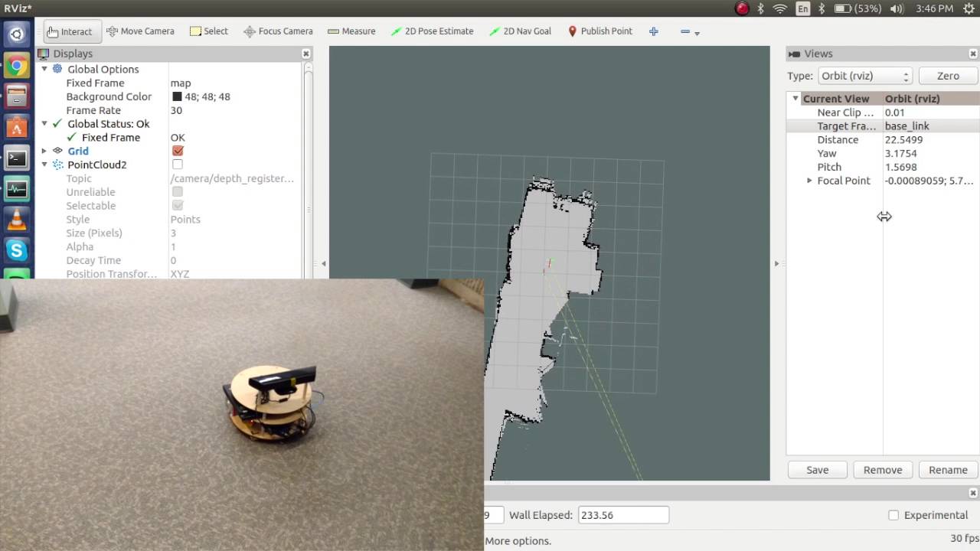The height and width of the screenshot is (551, 980).
Task: Click the blue plus add-tool icon
Action: point(653,31)
